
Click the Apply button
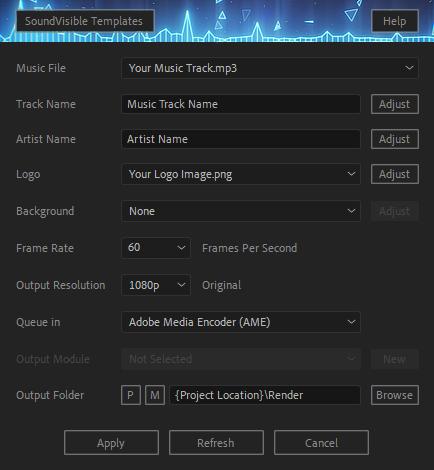[x=111, y=443]
